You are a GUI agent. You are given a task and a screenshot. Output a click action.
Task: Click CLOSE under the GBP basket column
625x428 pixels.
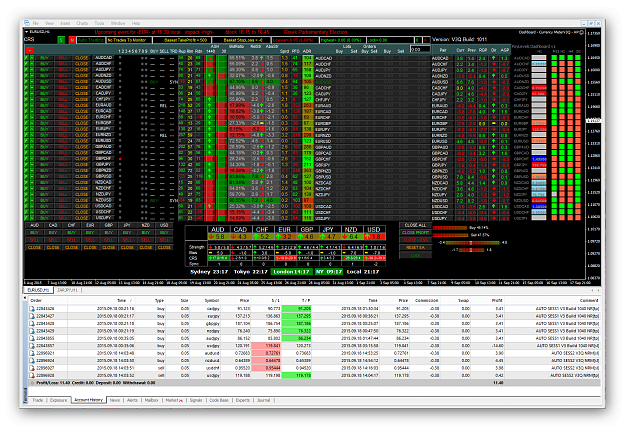pos(108,247)
